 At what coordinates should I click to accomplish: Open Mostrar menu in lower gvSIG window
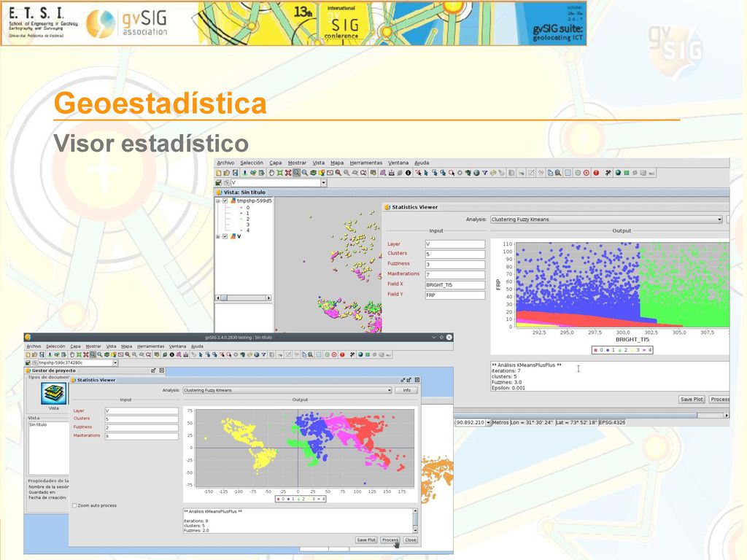tap(93, 346)
